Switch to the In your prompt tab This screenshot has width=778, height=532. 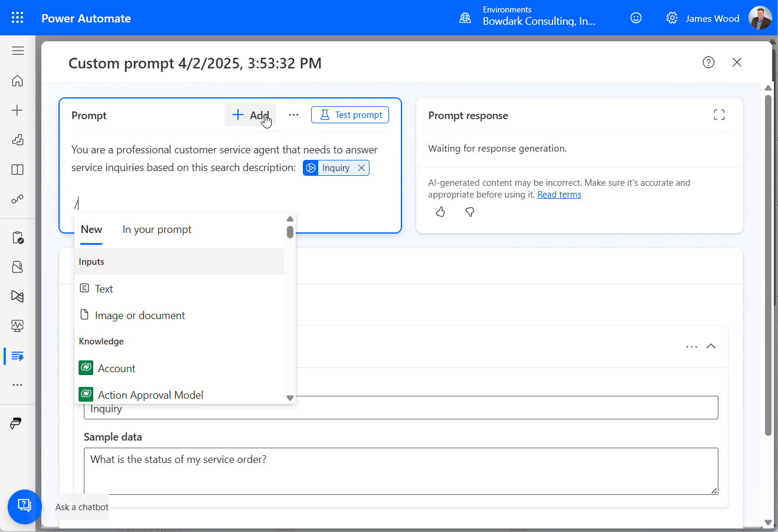point(157,229)
